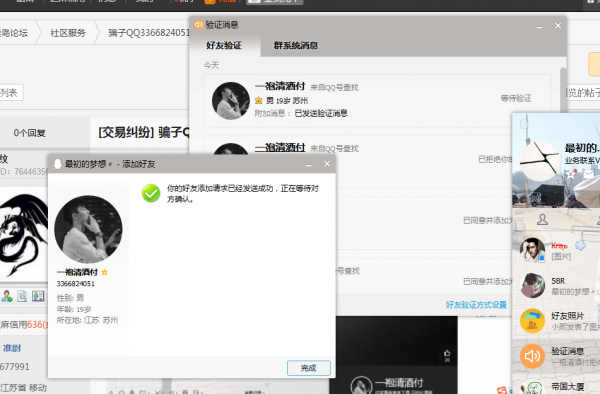Click the 列表 button on the forum page
The image size is (600, 394).
pyautogui.click(x=10, y=93)
